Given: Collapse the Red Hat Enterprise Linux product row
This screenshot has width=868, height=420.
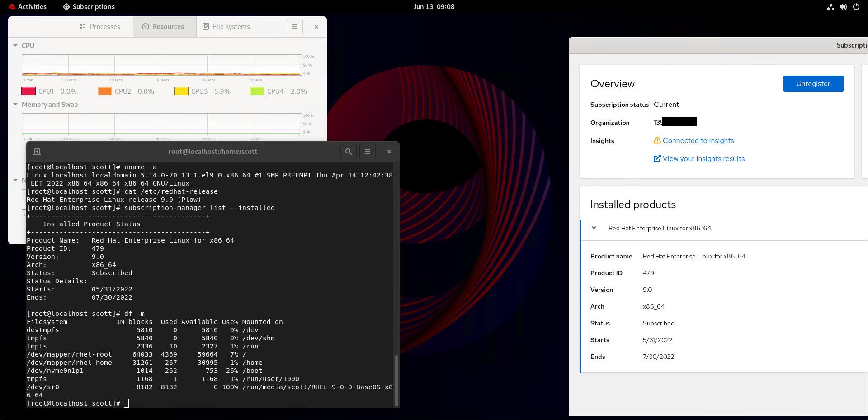Looking at the screenshot, I should tap(594, 228).
